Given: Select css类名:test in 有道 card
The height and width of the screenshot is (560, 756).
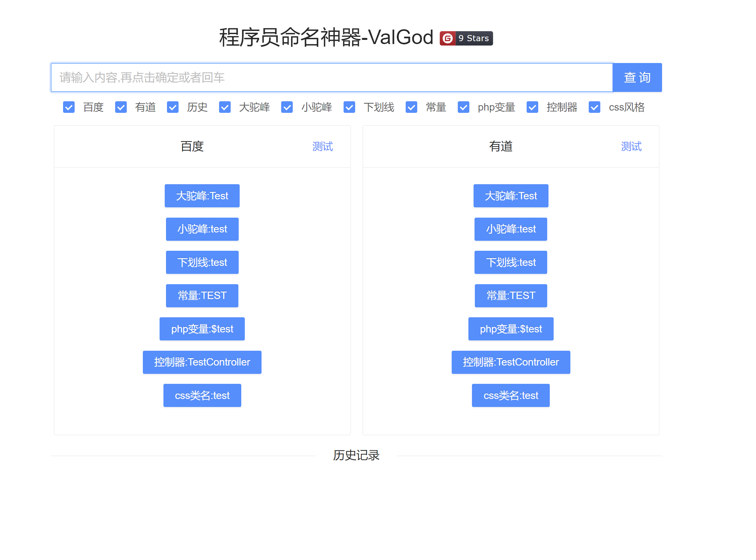Looking at the screenshot, I should click(x=511, y=395).
